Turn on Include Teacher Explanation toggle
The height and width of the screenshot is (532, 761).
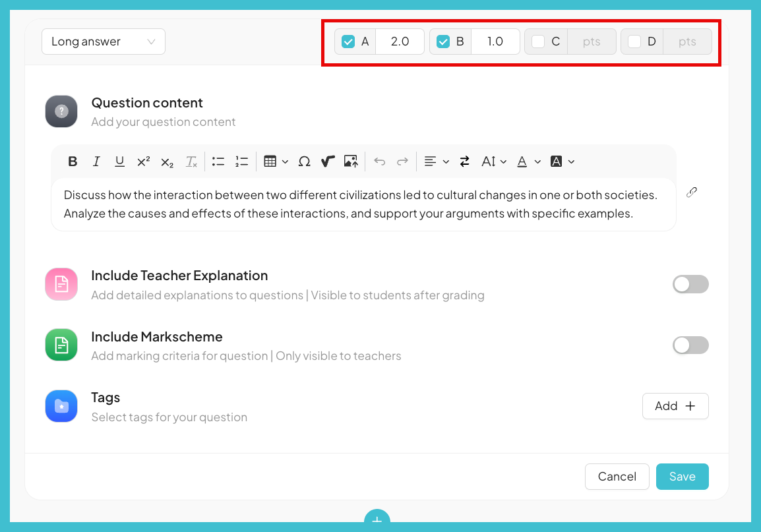tap(690, 284)
